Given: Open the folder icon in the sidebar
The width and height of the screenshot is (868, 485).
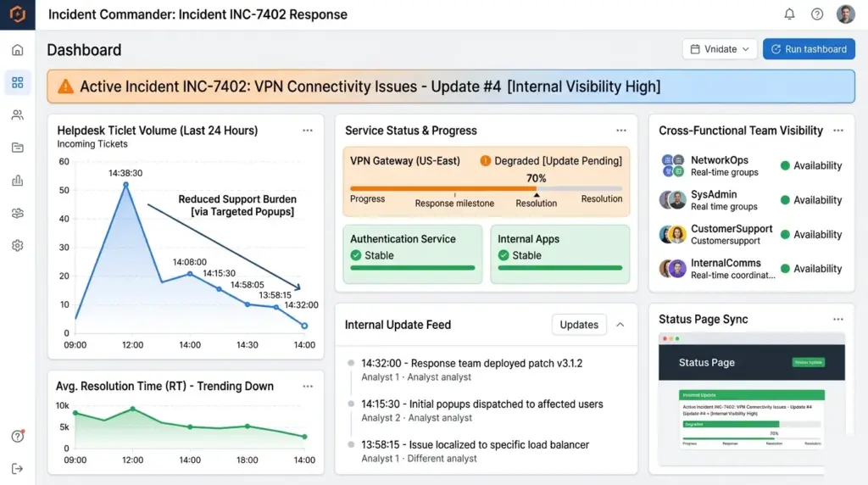Looking at the screenshot, I should tap(17, 148).
